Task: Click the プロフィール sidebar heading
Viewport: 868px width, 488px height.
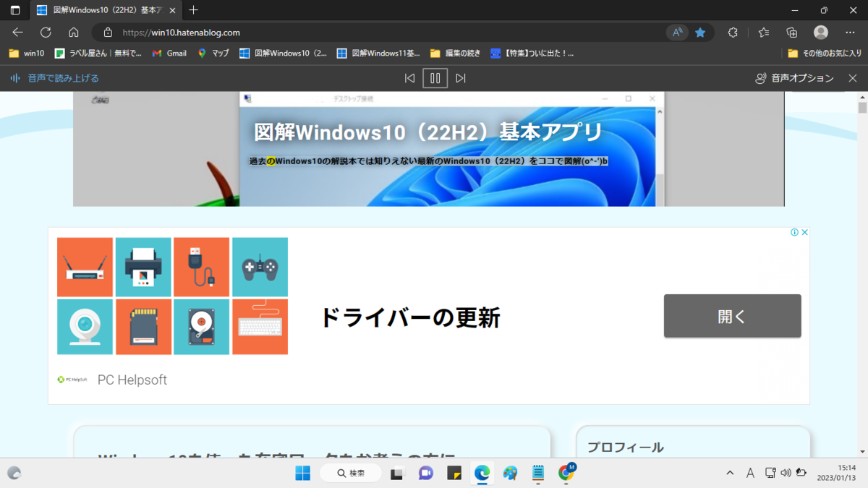Action: [626, 447]
